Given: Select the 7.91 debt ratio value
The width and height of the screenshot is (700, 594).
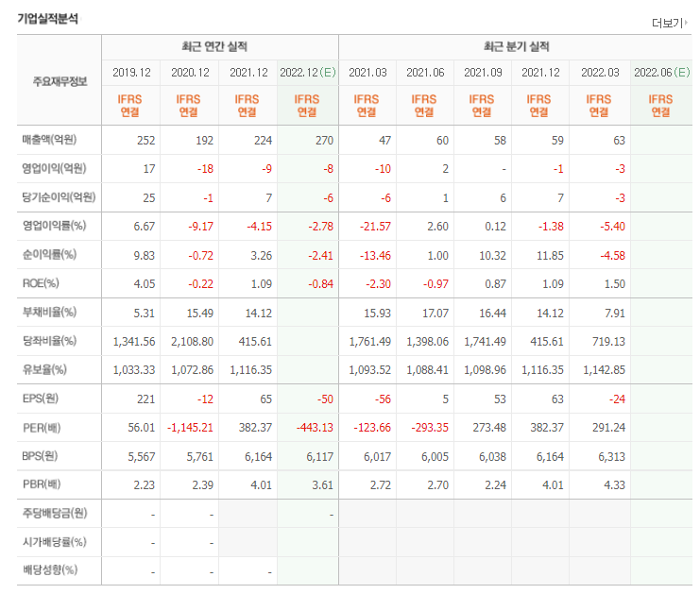Looking at the screenshot, I should [615, 314].
